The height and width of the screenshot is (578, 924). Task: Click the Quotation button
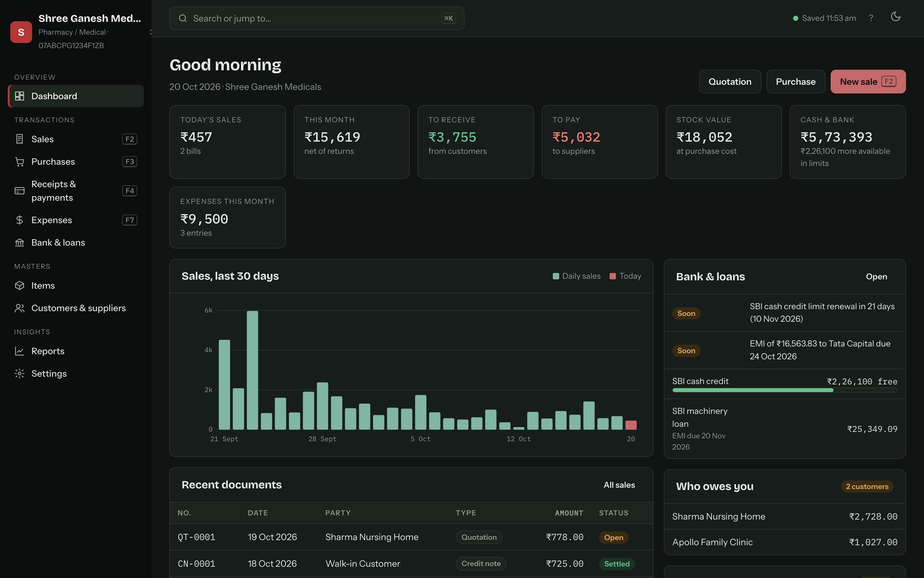[x=730, y=82]
